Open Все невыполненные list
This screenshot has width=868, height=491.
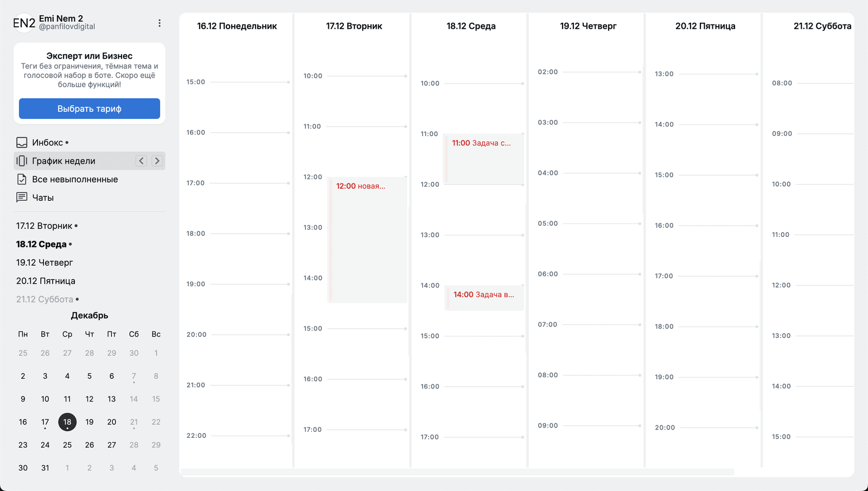[x=75, y=180]
